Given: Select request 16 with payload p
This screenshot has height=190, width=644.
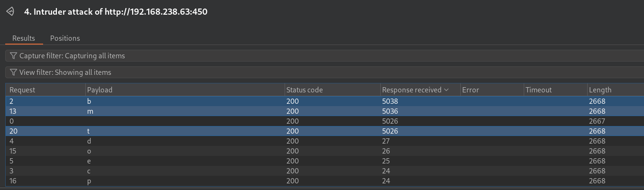Looking at the screenshot, I should 324,181.
